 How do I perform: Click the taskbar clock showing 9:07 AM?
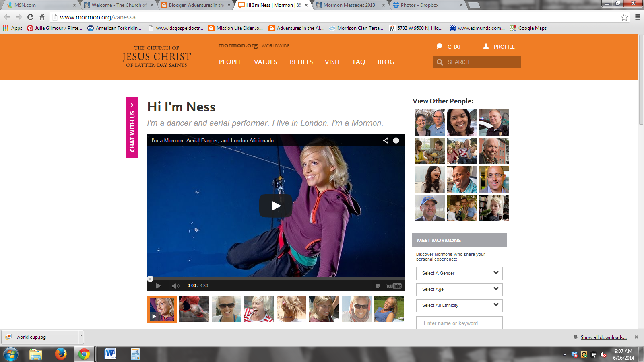coord(623,354)
